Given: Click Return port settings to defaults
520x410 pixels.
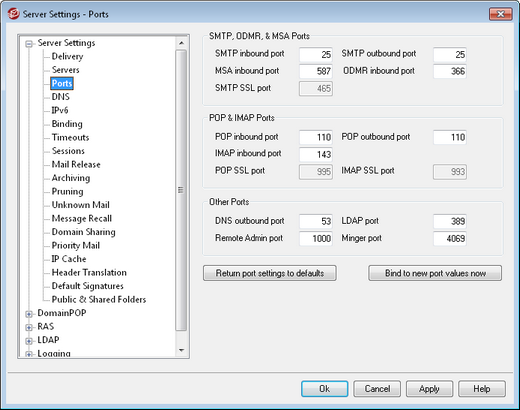Looking at the screenshot, I should 270,273.
